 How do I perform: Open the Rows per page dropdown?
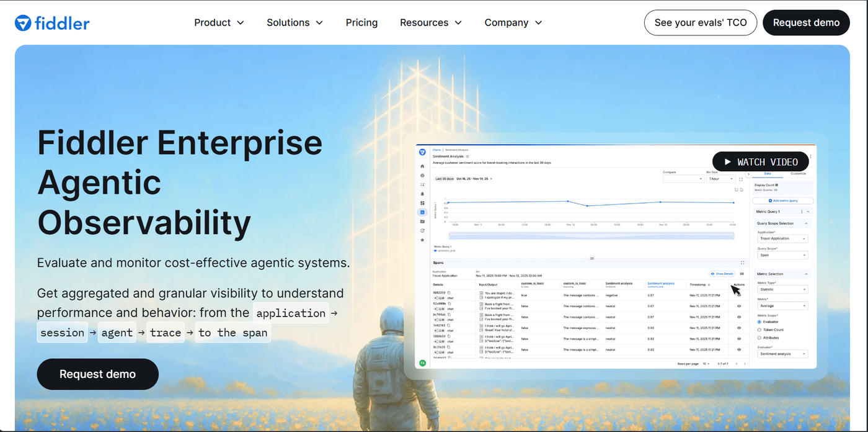pyautogui.click(x=706, y=364)
